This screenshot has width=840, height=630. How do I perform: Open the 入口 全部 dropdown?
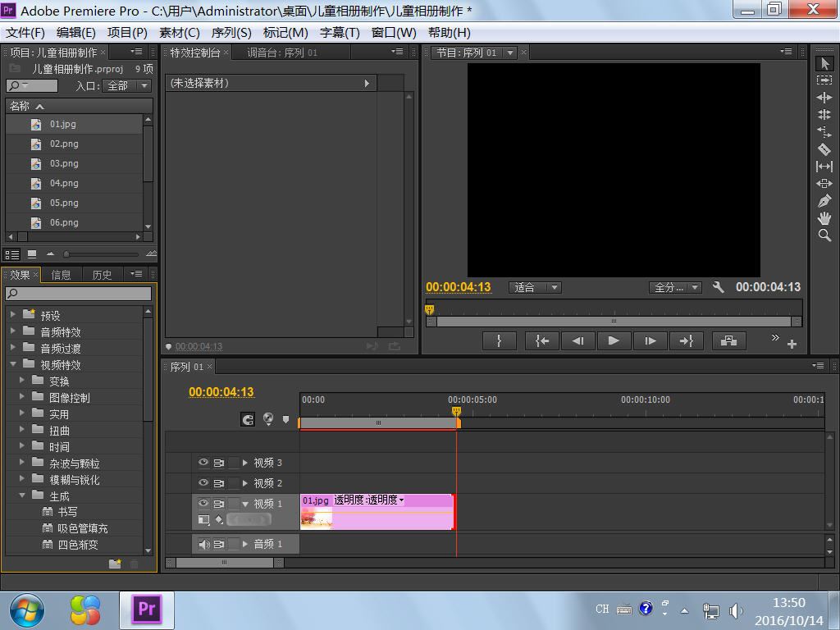127,85
